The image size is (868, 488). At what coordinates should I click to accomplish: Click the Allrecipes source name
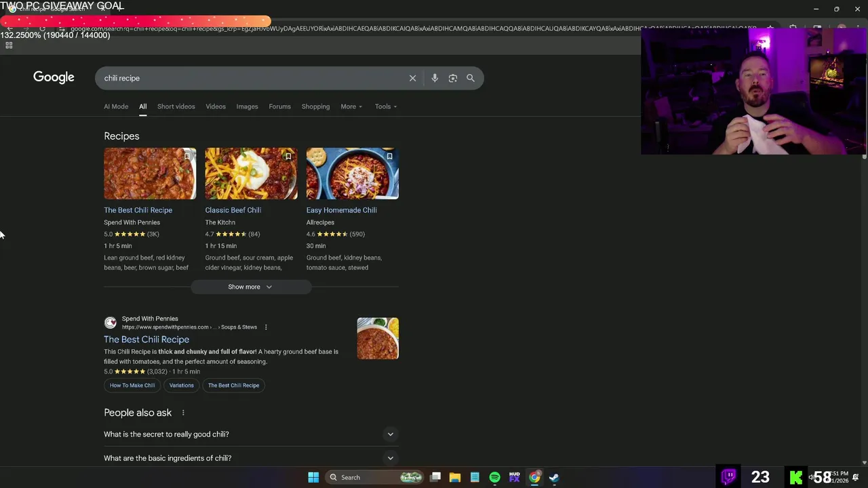[320, 222]
